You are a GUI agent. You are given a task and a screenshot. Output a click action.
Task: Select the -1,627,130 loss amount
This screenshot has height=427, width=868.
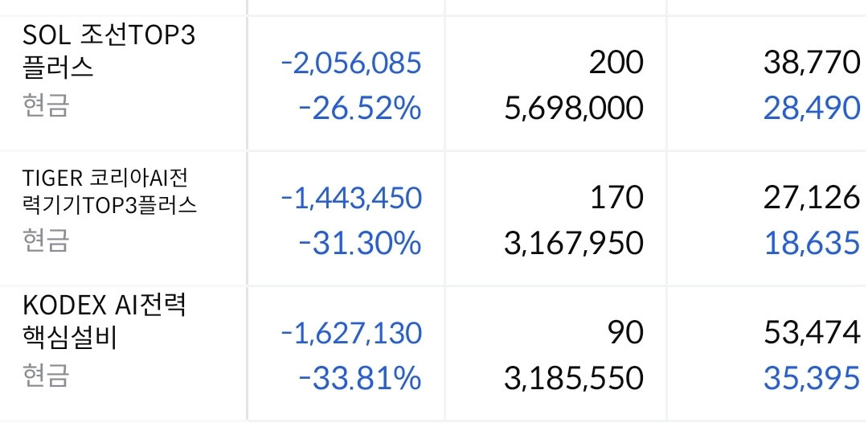point(351,334)
